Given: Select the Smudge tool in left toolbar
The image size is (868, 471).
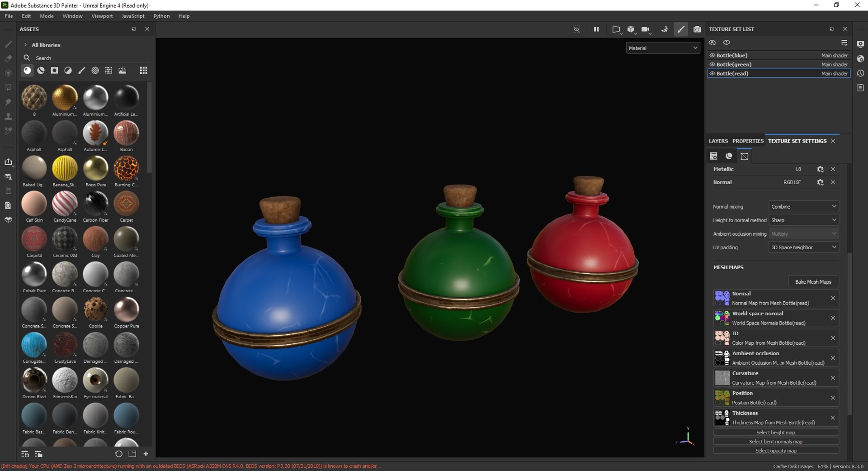Looking at the screenshot, I should (8, 102).
